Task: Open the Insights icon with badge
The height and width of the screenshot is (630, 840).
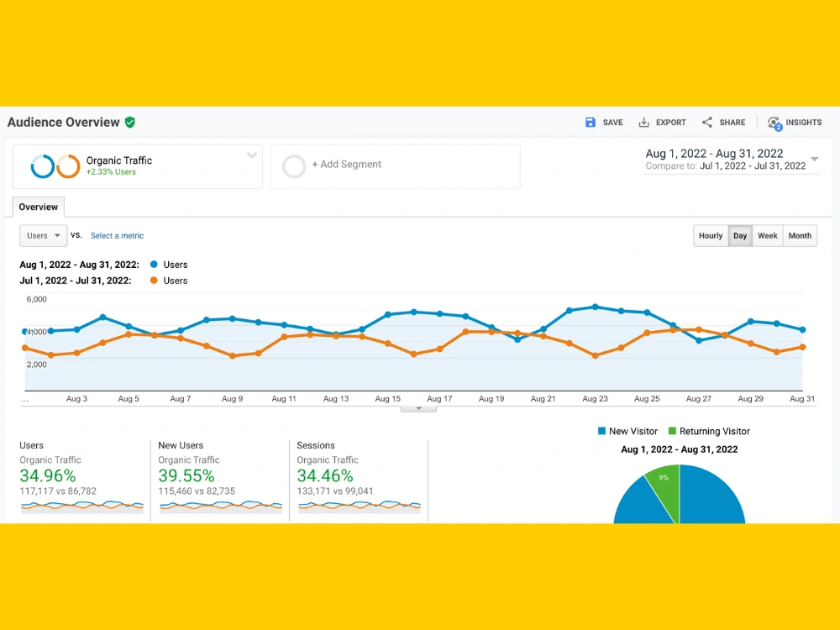Action: pyautogui.click(x=774, y=123)
